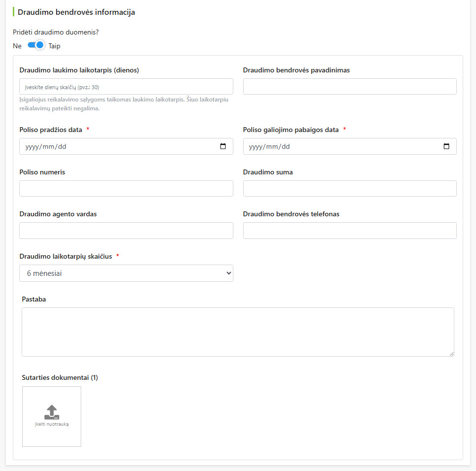
Task: Click the Pastaba textarea resize handle
Action: 452,354
